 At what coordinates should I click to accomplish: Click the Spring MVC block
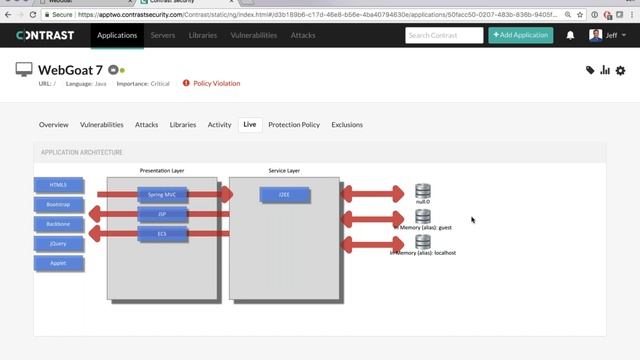162,195
